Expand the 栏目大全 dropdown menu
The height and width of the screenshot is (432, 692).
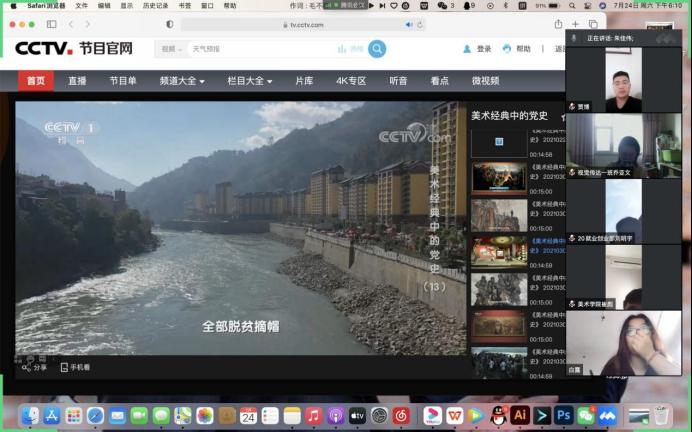(250, 81)
